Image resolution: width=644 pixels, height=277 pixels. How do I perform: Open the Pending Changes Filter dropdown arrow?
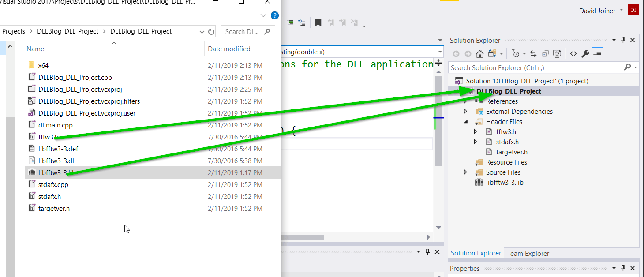coord(524,54)
